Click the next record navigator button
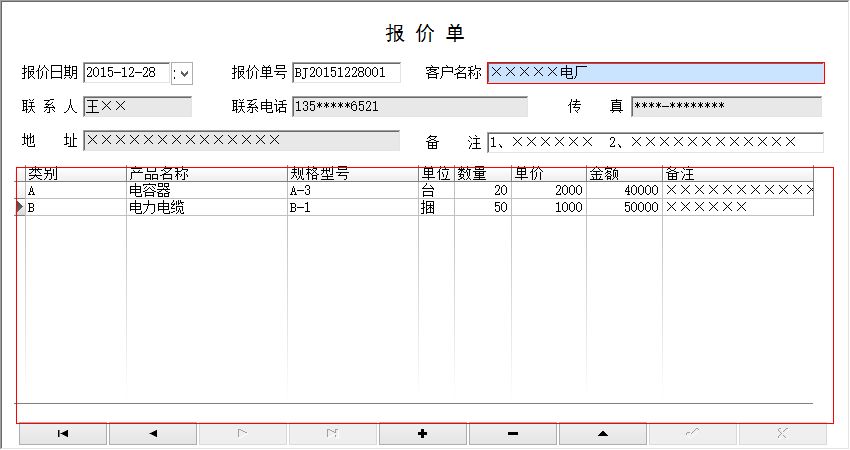 243,434
